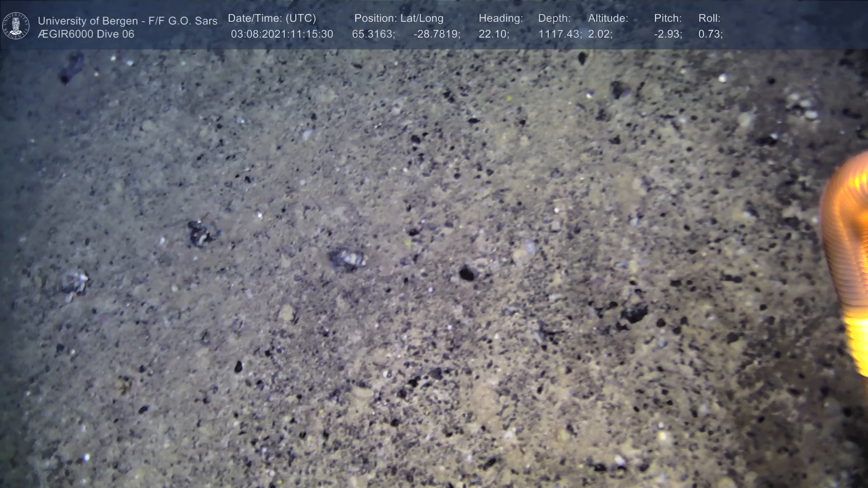Click the Date/Time (UTC) header label
This screenshot has width=868, height=488.
point(272,19)
